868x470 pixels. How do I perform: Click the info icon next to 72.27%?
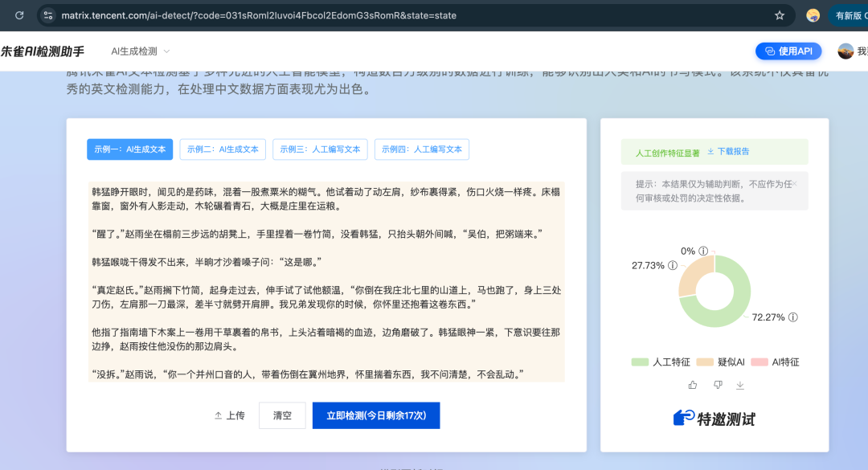pos(793,317)
